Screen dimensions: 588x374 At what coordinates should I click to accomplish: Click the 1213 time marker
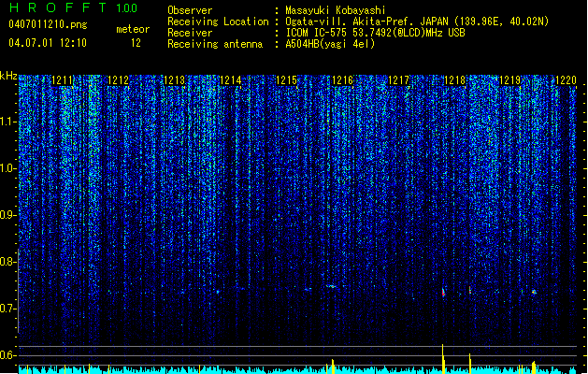click(175, 80)
